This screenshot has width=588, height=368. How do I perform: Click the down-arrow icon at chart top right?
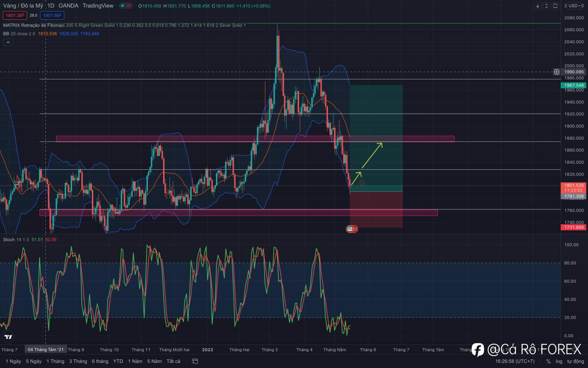[538, 6]
